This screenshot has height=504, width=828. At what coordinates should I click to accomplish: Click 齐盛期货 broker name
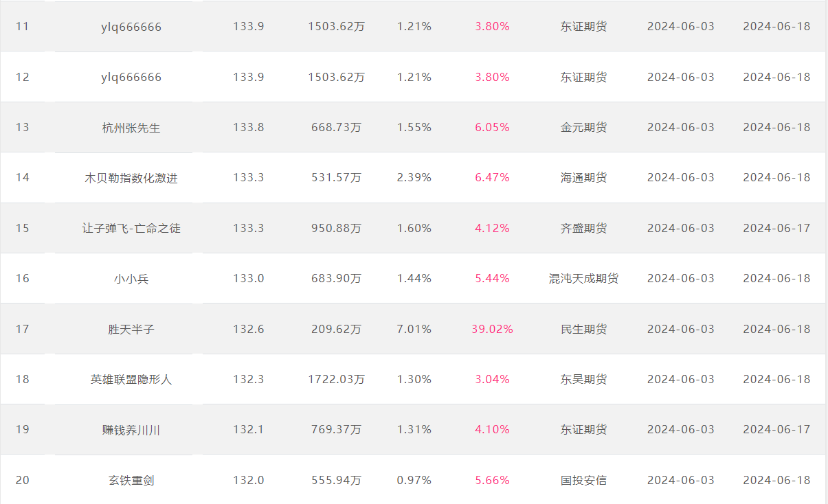tap(583, 228)
